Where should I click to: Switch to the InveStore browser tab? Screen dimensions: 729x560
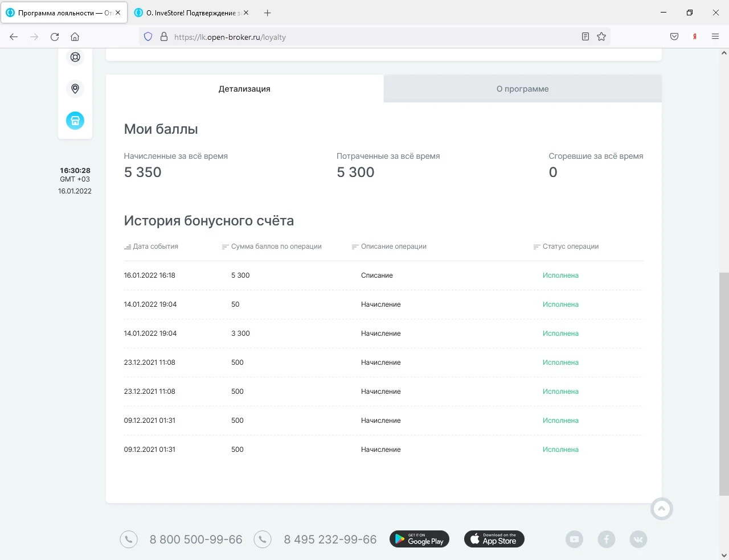(x=193, y=13)
